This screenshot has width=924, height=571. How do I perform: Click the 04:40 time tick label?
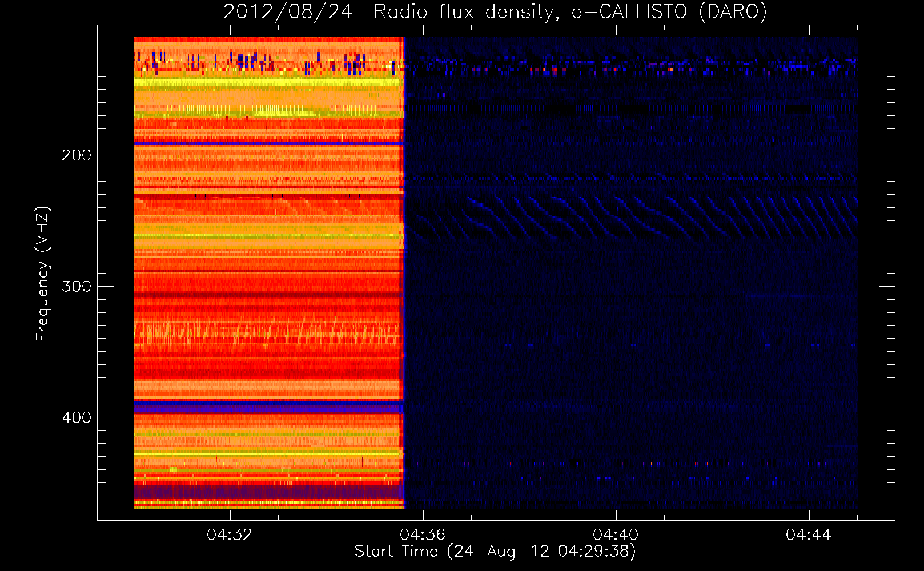click(x=616, y=534)
